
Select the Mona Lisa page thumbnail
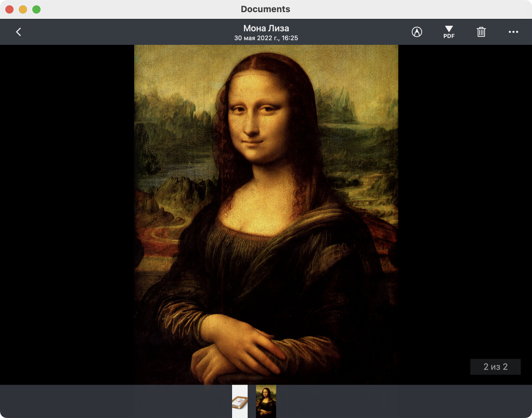pyautogui.click(x=266, y=401)
